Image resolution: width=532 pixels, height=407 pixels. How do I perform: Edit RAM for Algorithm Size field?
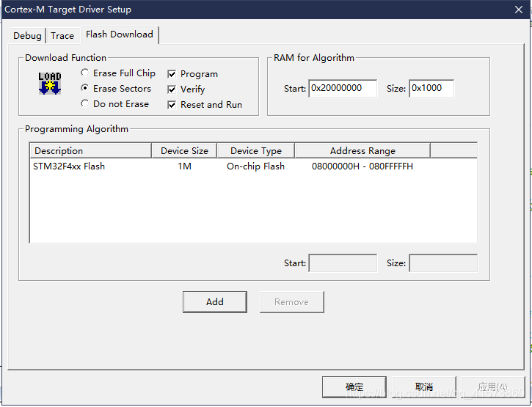(x=431, y=89)
